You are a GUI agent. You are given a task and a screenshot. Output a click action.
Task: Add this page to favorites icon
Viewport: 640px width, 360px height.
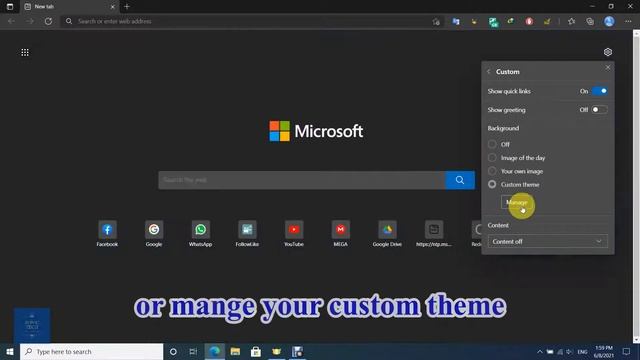point(436,21)
